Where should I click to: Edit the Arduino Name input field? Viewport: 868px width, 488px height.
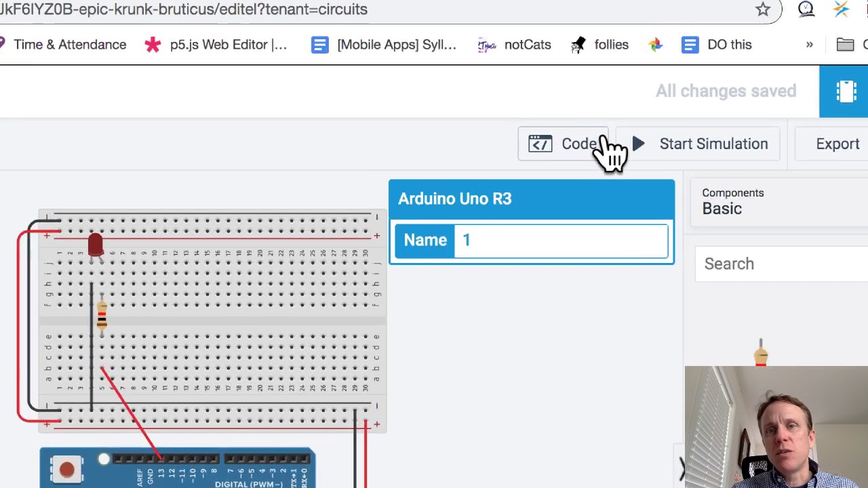click(561, 240)
